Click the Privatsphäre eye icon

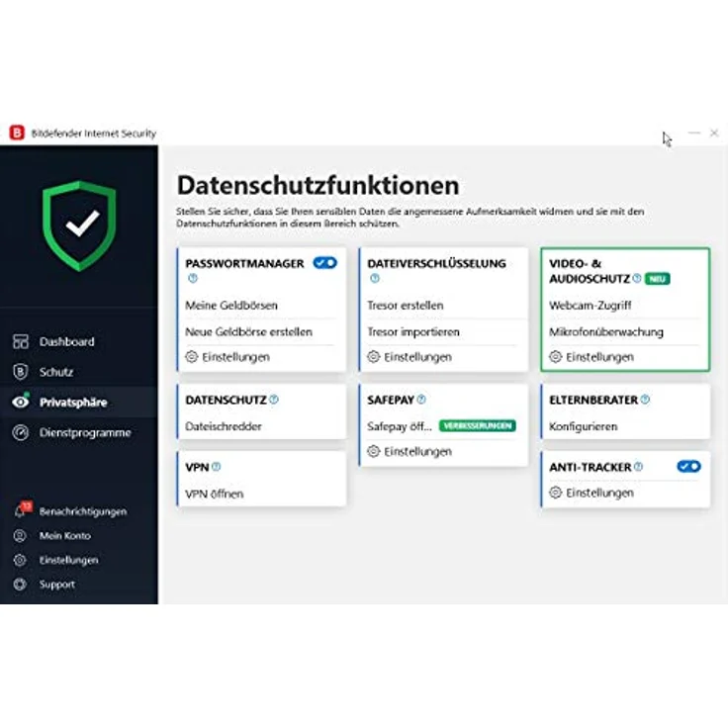click(x=21, y=402)
